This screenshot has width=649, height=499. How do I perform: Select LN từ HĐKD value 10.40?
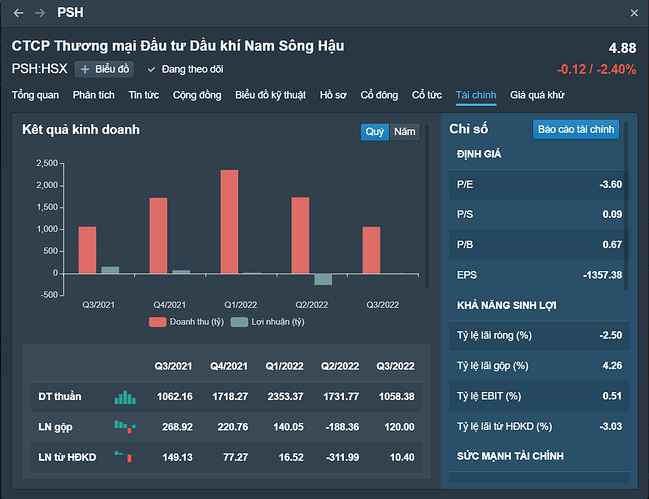[402, 457]
